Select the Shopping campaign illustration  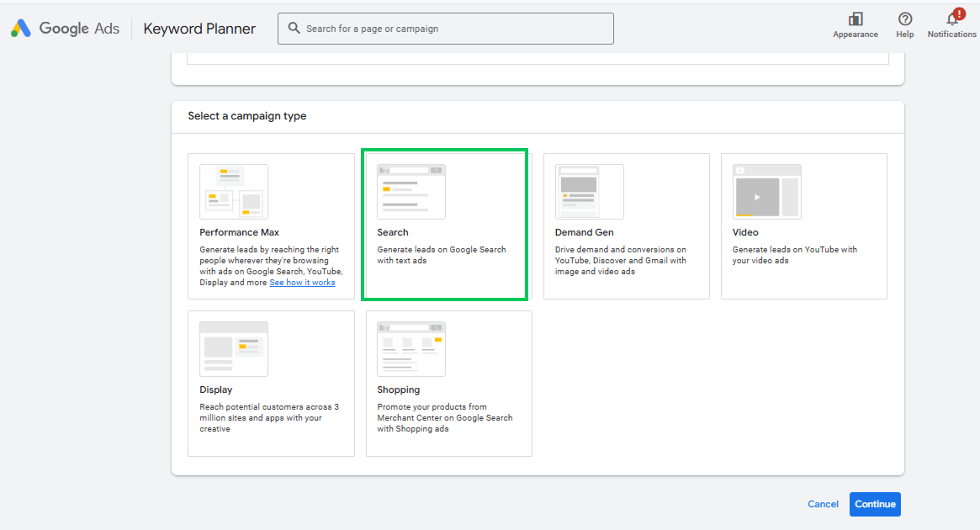coord(411,349)
